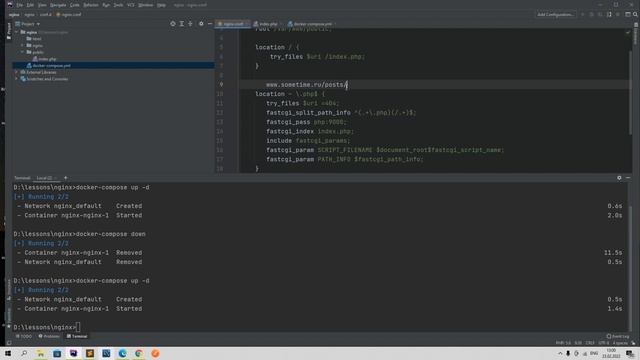Image resolution: width=640 pixels, height=360 pixels.
Task: Open the Windows Start menu
Action: click(8, 353)
